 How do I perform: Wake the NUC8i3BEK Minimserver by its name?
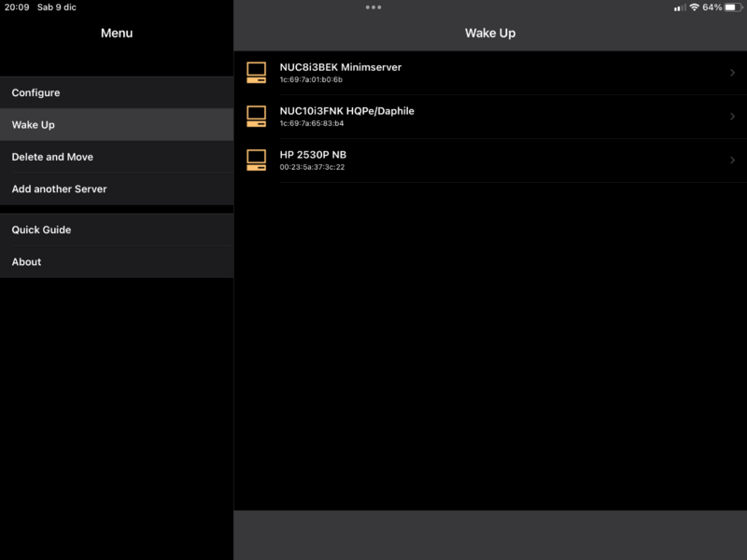pyautogui.click(x=340, y=67)
